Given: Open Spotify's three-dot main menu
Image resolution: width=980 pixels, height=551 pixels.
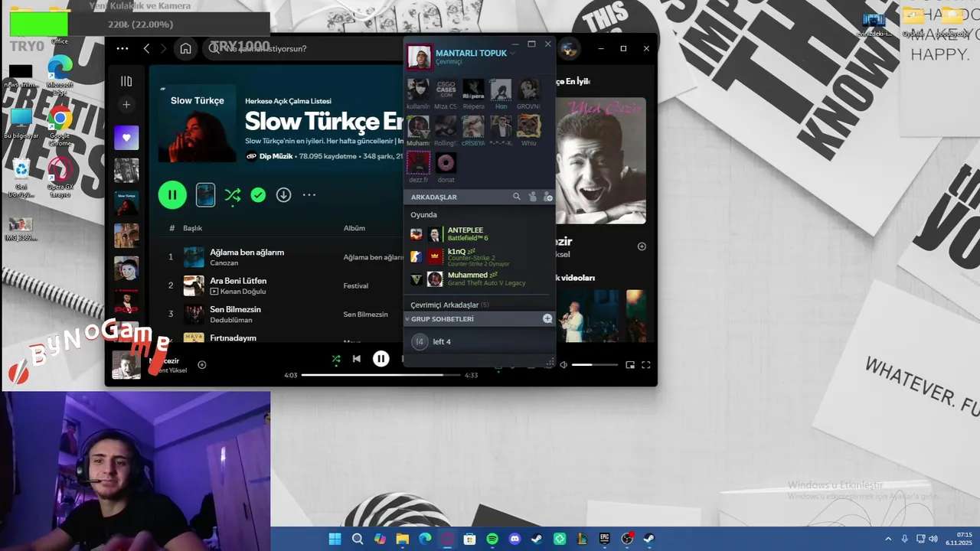Looking at the screenshot, I should tap(122, 48).
